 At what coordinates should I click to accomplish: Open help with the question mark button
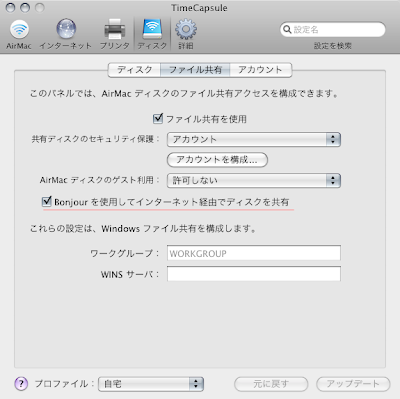(21, 384)
